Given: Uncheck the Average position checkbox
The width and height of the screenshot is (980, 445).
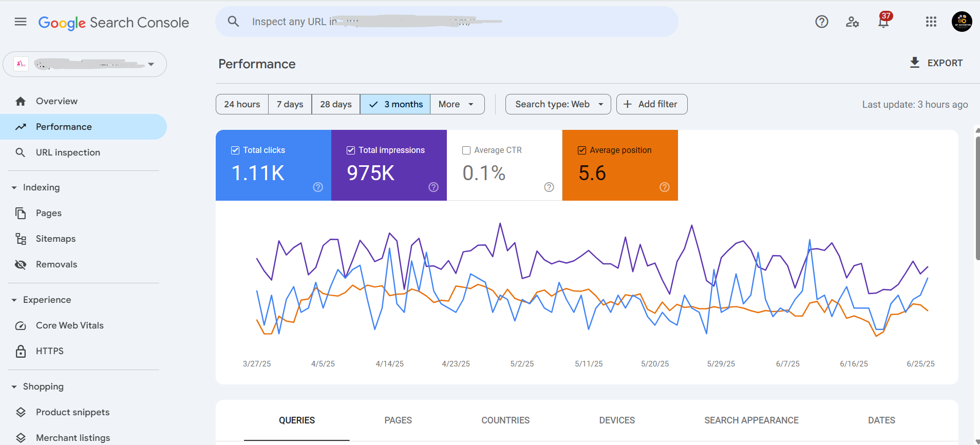Looking at the screenshot, I should click(x=582, y=150).
